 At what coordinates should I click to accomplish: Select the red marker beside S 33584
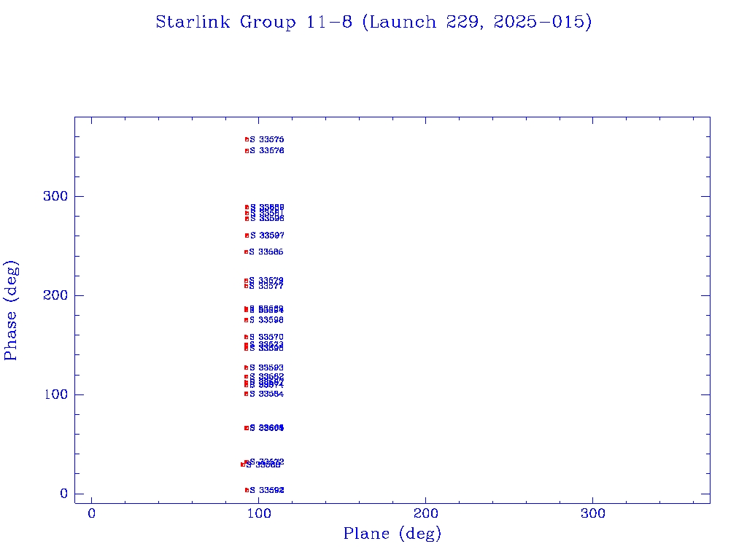pos(247,394)
